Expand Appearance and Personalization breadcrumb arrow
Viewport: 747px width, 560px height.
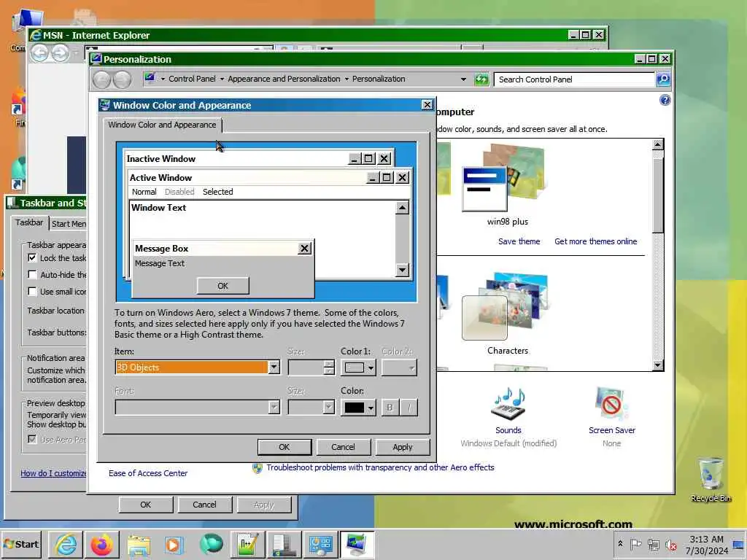[347, 79]
